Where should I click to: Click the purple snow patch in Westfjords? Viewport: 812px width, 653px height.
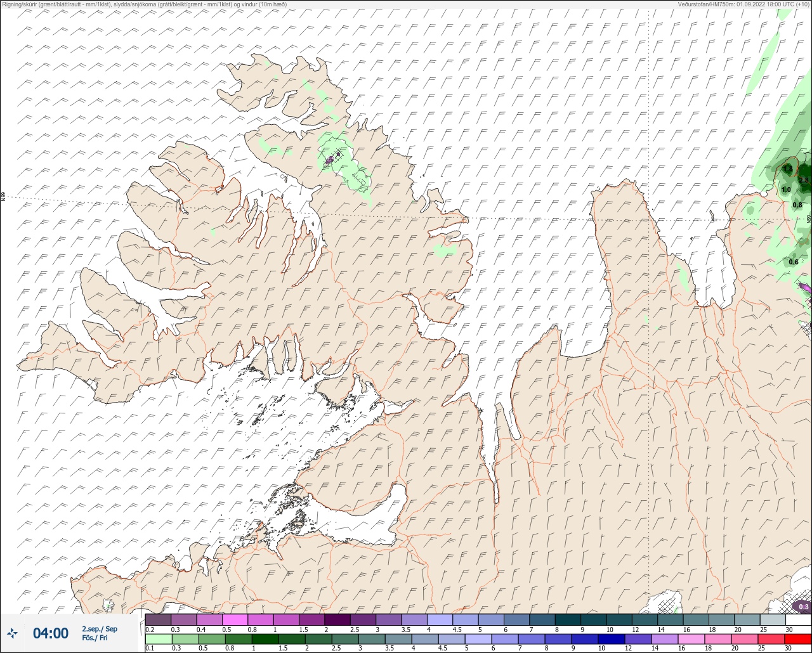click(329, 160)
